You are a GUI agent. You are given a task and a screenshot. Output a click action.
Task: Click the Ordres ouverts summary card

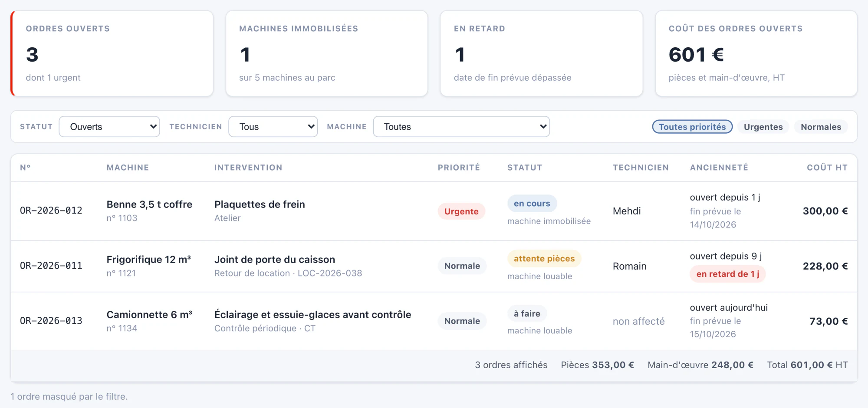pyautogui.click(x=112, y=53)
